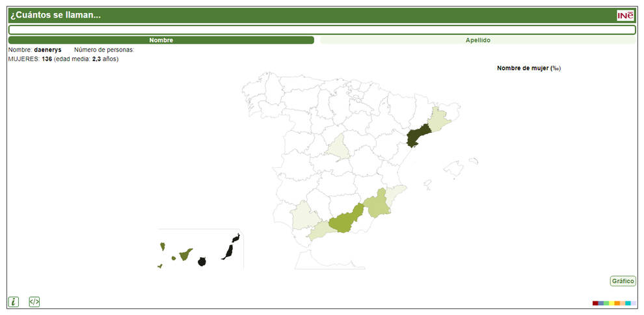
Task: Click Fuerteventura island on the map
Action: click(x=228, y=252)
